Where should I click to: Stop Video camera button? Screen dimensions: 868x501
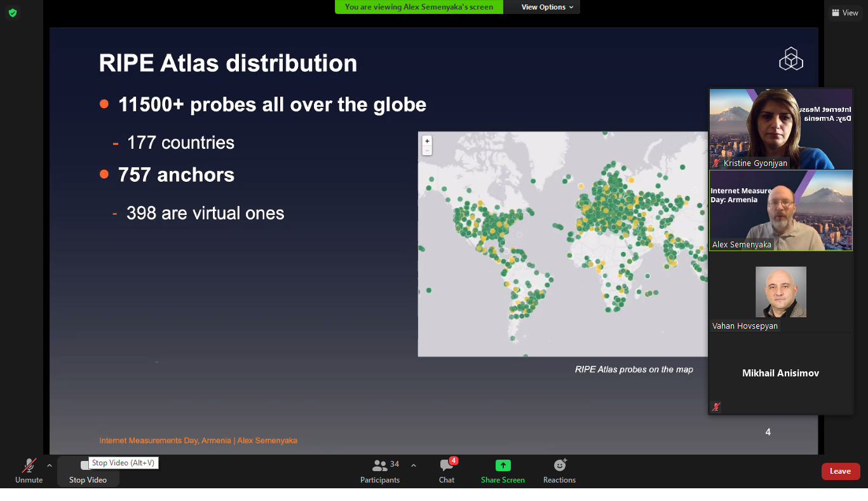click(88, 471)
